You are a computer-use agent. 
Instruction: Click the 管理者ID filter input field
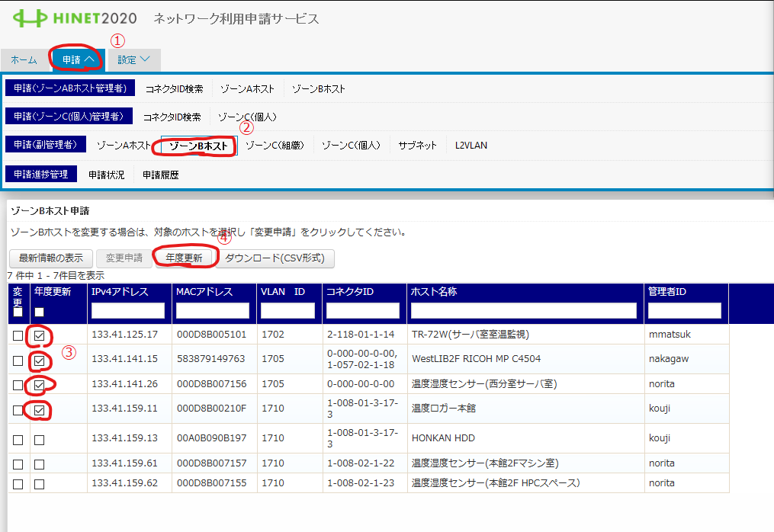[684, 311]
